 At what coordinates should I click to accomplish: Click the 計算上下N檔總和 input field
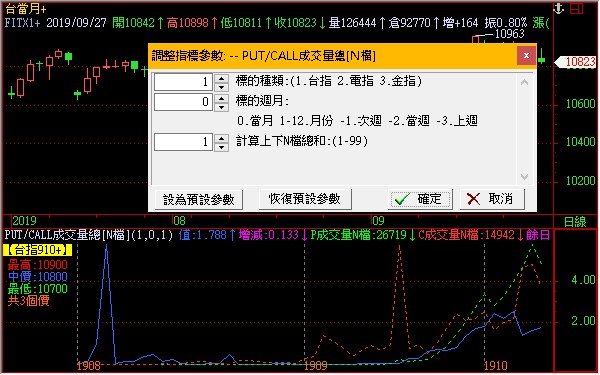click(183, 142)
